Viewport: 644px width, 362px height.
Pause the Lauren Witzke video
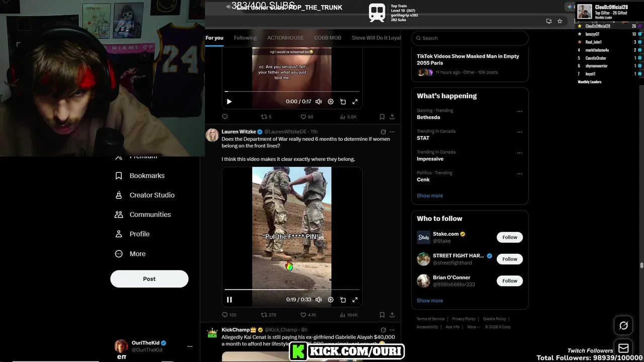tap(229, 300)
